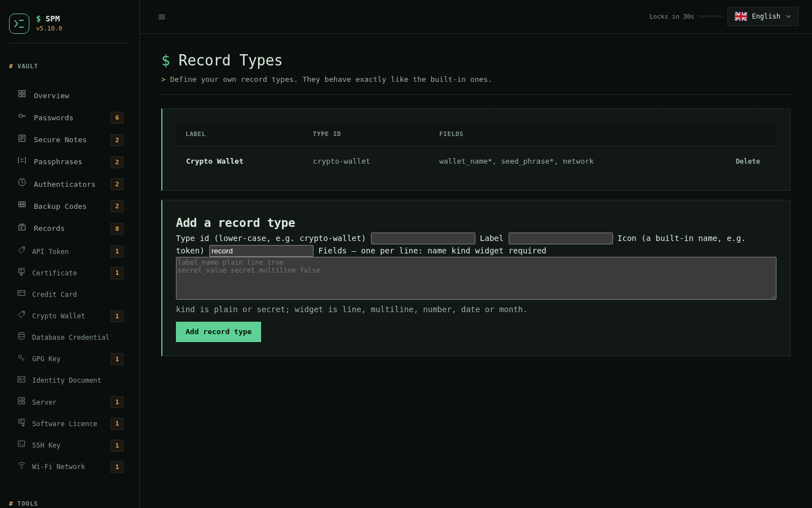Click the SPM terminal logo icon
Image resolution: width=812 pixels, height=508 pixels.
(19, 24)
